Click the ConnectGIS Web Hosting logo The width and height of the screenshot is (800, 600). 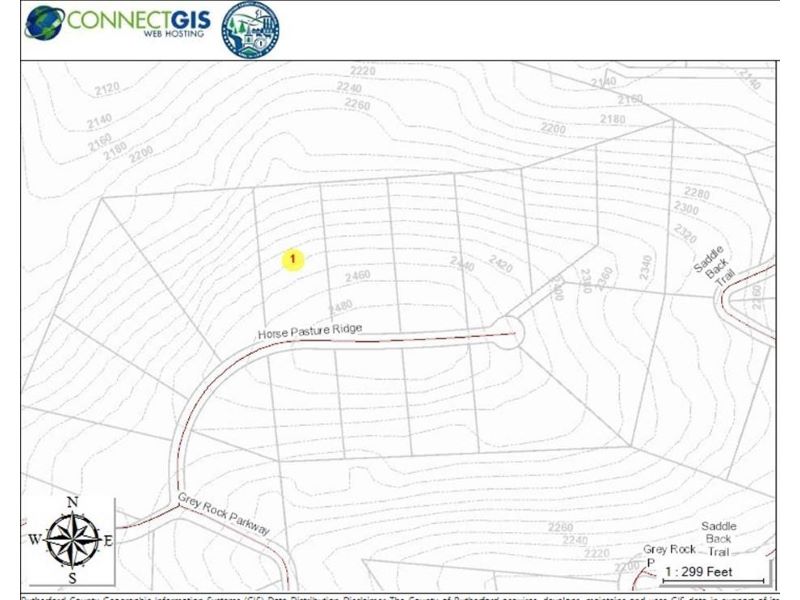pyautogui.click(x=118, y=23)
